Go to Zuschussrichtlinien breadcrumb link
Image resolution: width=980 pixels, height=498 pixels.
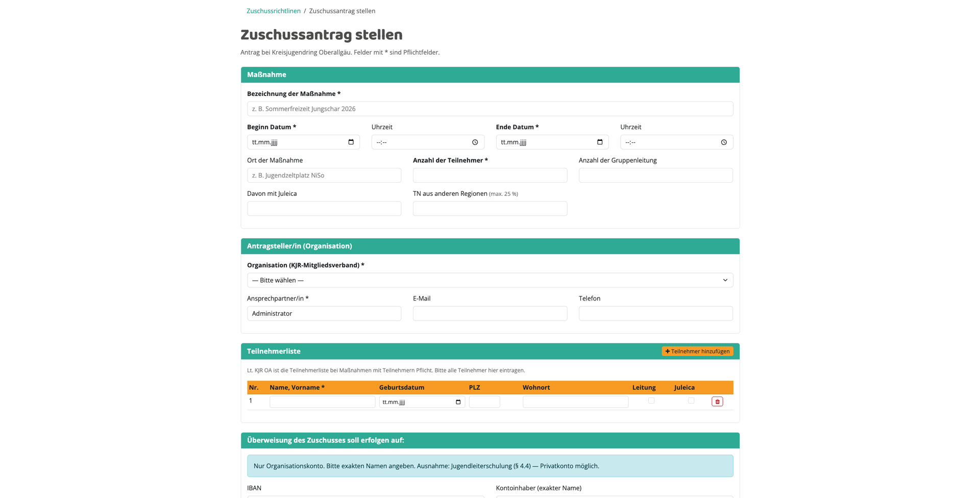(x=274, y=11)
